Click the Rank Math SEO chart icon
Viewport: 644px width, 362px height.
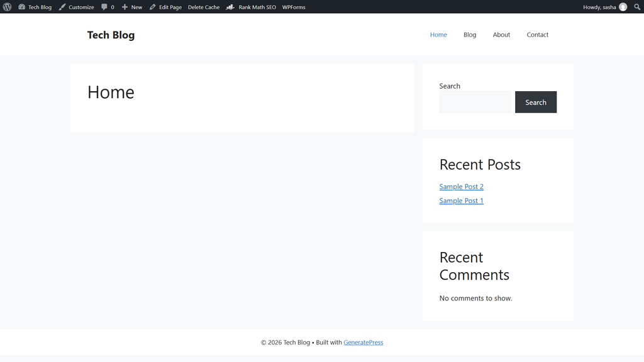click(x=230, y=7)
